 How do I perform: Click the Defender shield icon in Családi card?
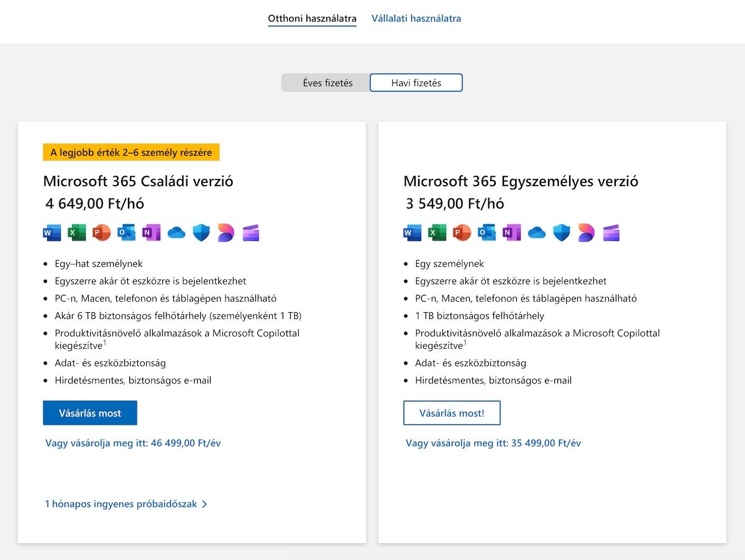pyautogui.click(x=201, y=233)
